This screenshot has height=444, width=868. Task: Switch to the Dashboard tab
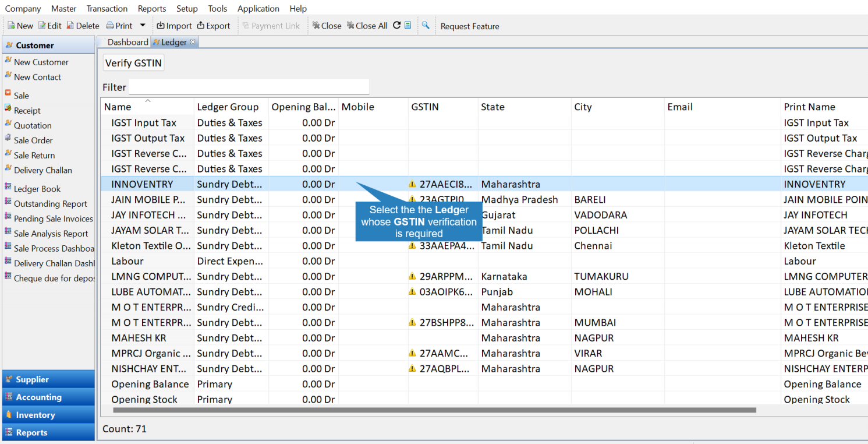click(x=127, y=42)
